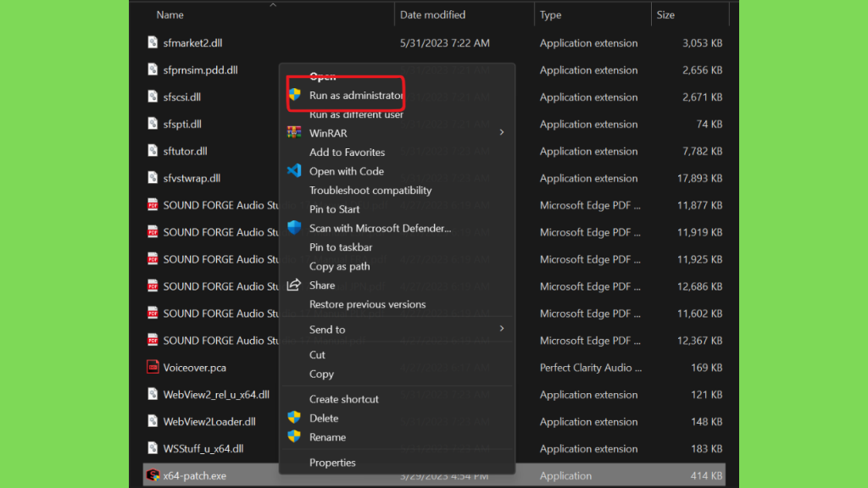Select Cut from the context menu
This screenshot has height=488, width=868.
[x=317, y=355]
